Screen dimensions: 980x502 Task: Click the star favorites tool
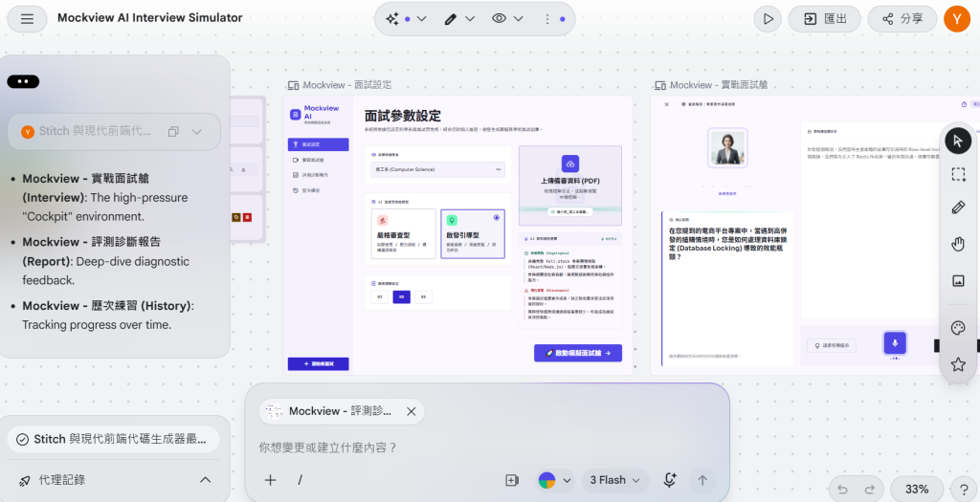tap(958, 364)
